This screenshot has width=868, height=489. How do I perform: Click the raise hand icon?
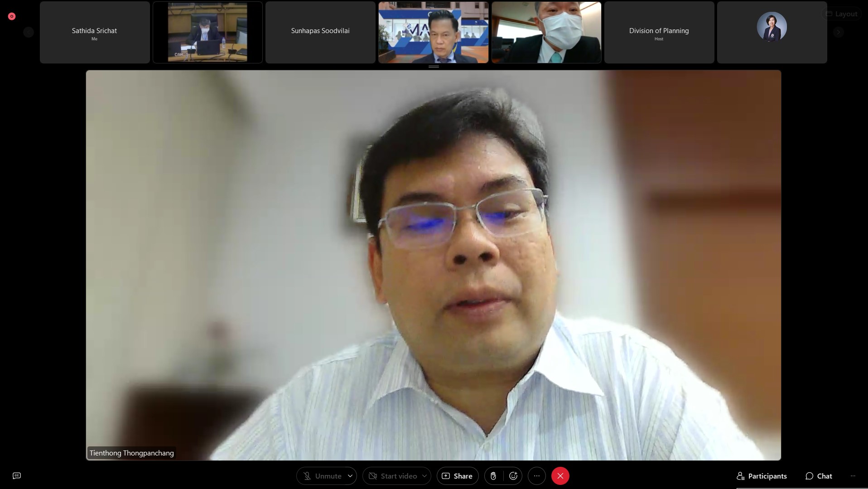pos(493,476)
